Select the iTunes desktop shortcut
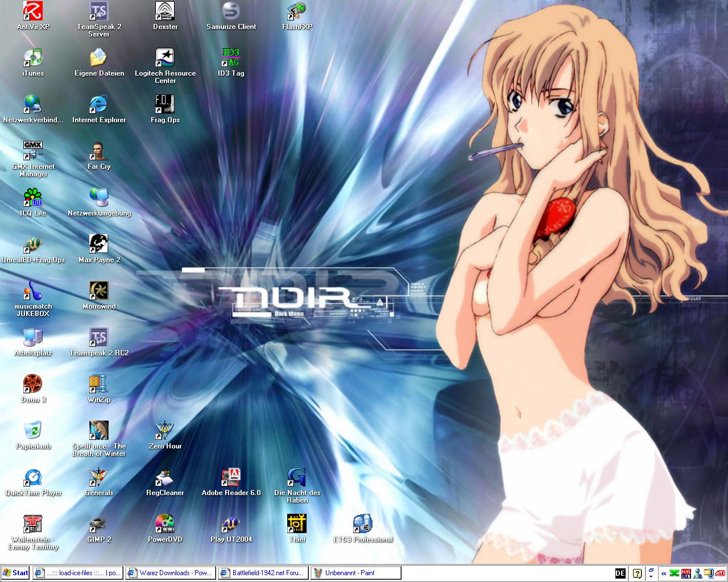 (x=33, y=63)
